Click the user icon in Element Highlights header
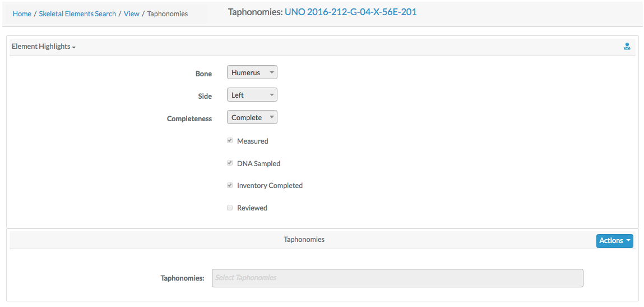 click(x=627, y=47)
